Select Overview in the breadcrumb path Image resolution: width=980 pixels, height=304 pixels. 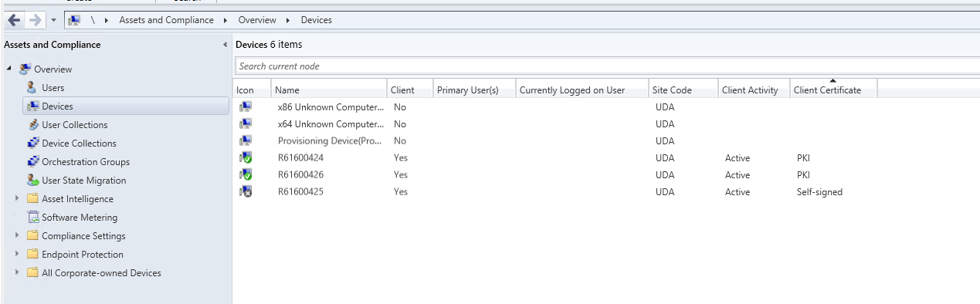point(257,20)
